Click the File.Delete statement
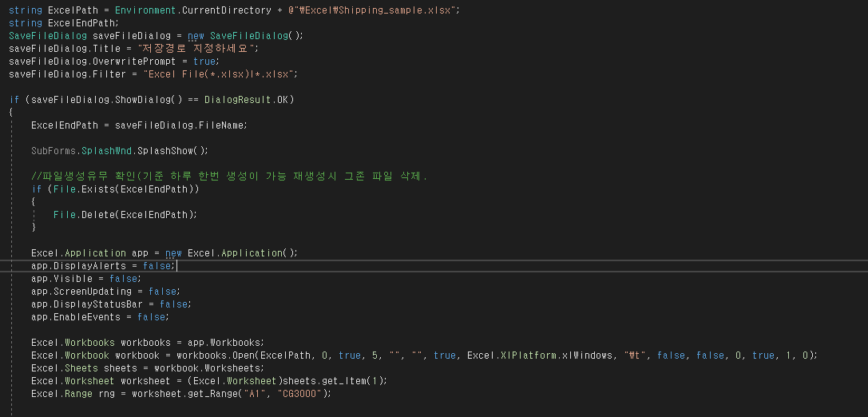 tap(125, 214)
